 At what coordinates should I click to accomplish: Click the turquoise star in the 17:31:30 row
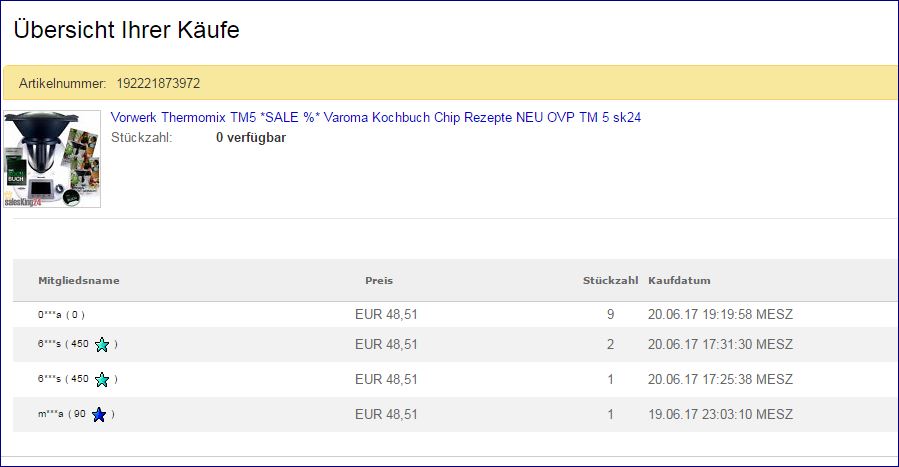pos(102,344)
